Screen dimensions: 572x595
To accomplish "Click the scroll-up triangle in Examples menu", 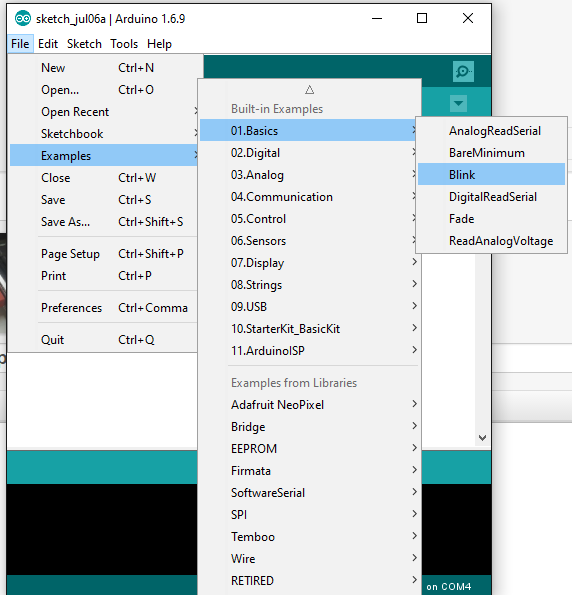I will tap(309, 90).
